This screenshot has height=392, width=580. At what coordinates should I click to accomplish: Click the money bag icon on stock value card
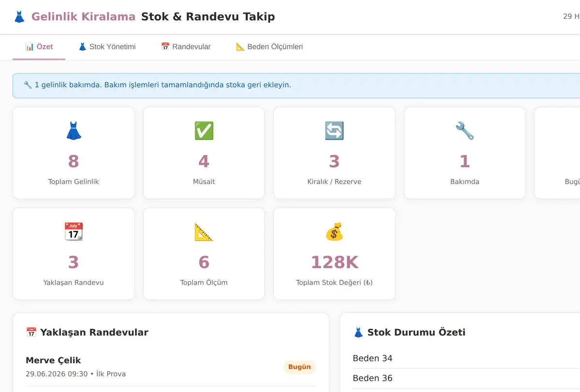[334, 232]
